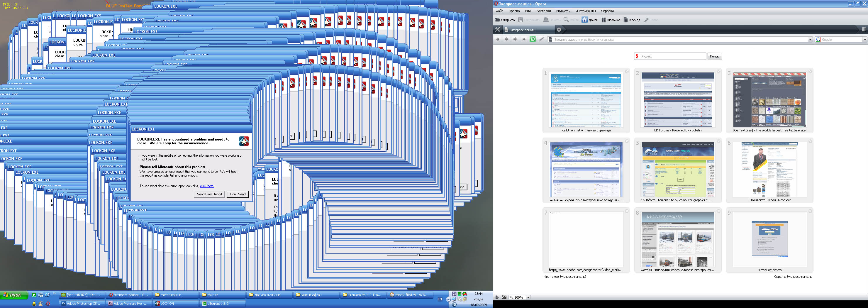Screen dimensions: 868x308
Task: Open the Справка menu
Action: (x=608, y=11)
